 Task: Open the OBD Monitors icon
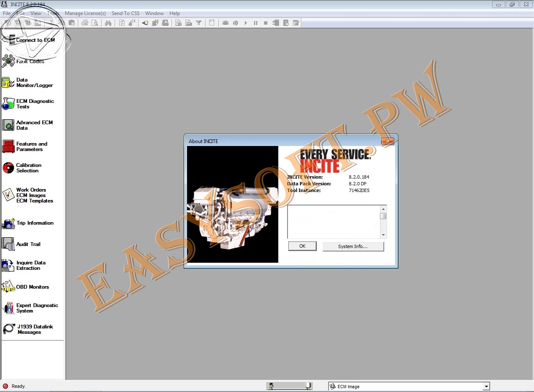click(8, 287)
